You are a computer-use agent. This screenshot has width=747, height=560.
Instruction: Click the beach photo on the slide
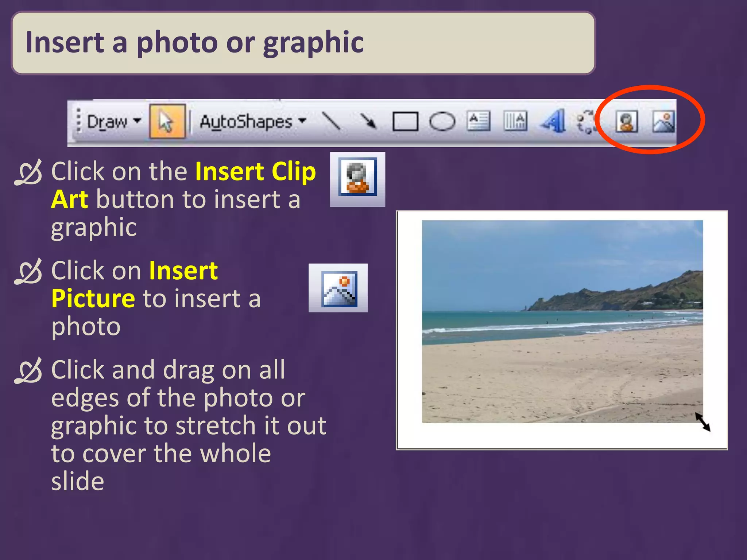[562, 321]
